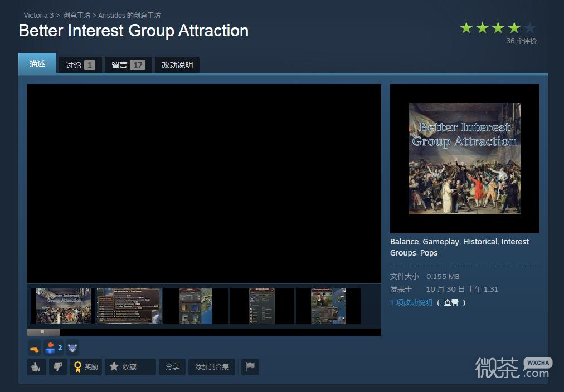564x392 pixels.
Task: Open Aristides 的创意工坊 breadcrumb link
Action: 129,16
